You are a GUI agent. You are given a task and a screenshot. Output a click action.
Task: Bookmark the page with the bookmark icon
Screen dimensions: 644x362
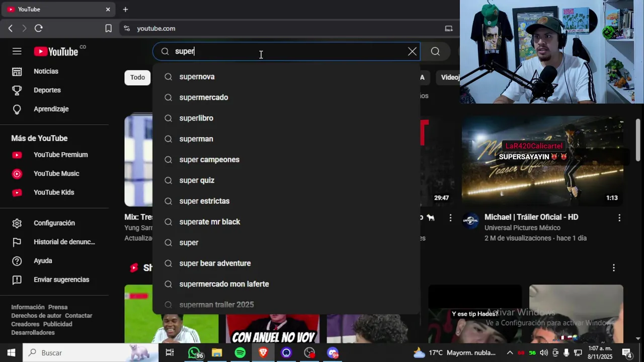108,29
